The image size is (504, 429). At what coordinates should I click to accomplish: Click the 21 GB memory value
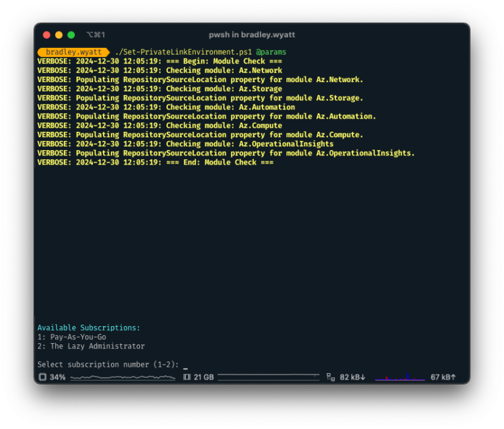[204, 377]
